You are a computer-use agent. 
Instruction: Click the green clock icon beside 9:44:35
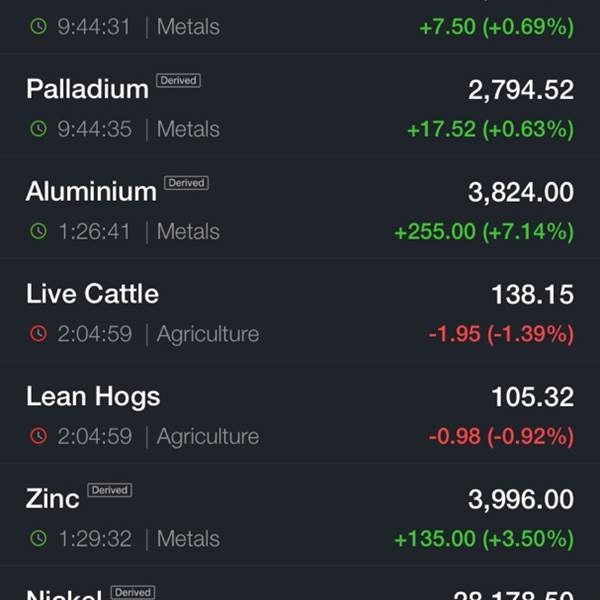(39, 129)
